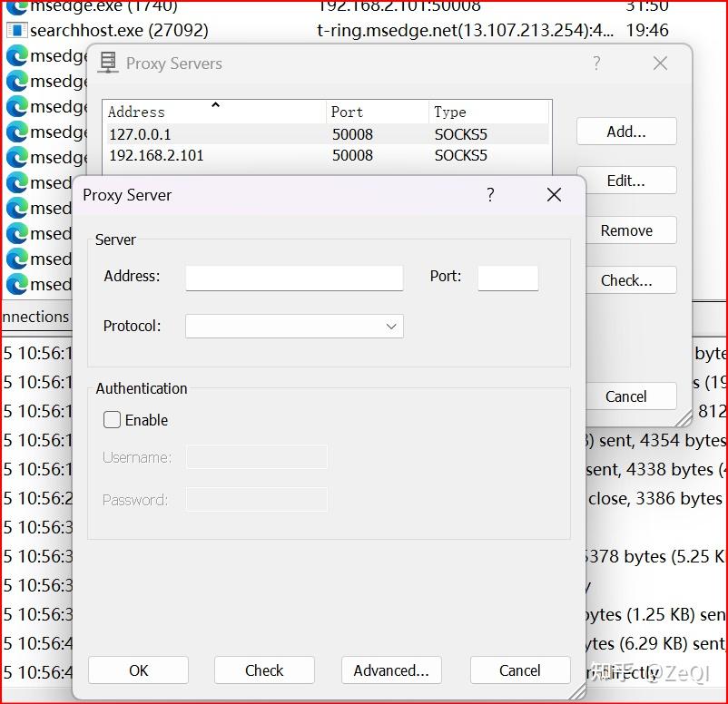Click the Edit button
The image size is (728, 704).
(626, 180)
